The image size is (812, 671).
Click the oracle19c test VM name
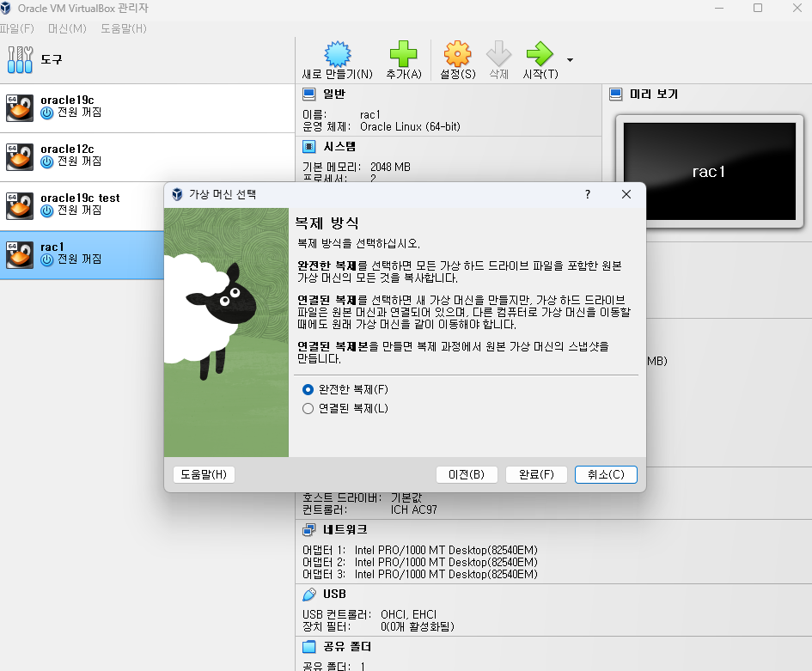coord(80,198)
